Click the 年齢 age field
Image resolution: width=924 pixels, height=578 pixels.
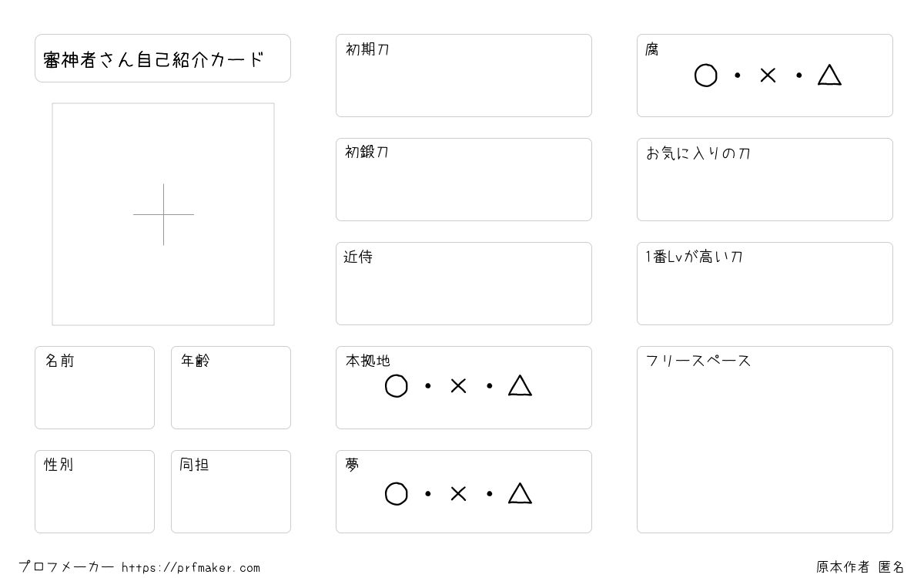(x=231, y=388)
